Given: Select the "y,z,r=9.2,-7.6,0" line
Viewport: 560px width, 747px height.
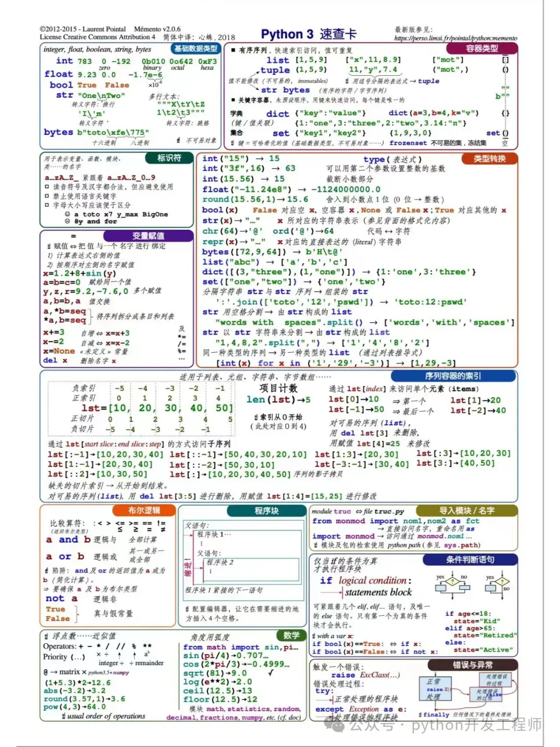Looking at the screenshot, I should [86, 291].
